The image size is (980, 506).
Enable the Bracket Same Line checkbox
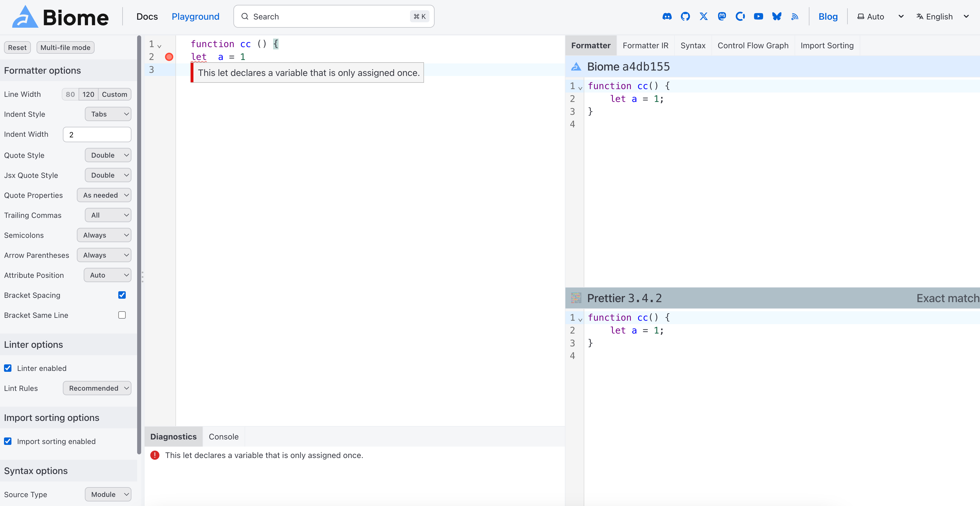(x=122, y=315)
